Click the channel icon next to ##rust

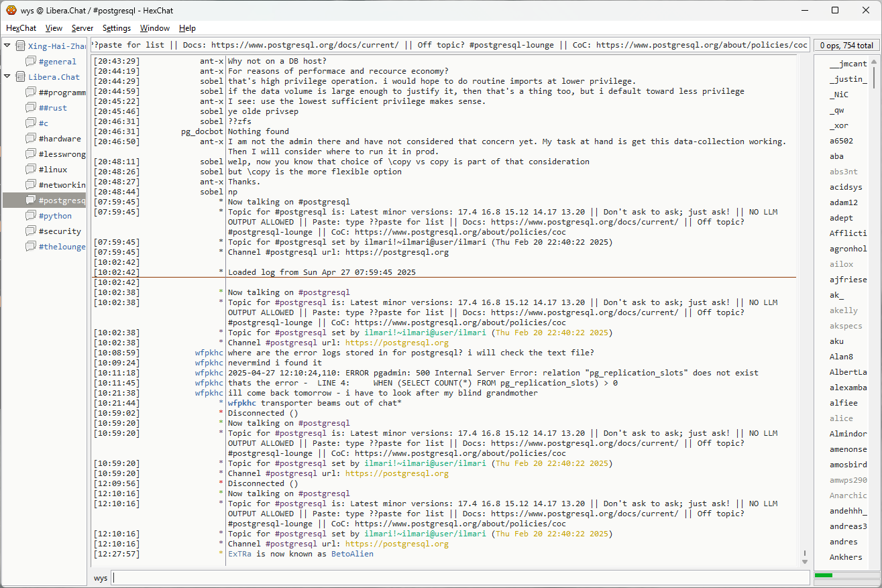point(30,108)
